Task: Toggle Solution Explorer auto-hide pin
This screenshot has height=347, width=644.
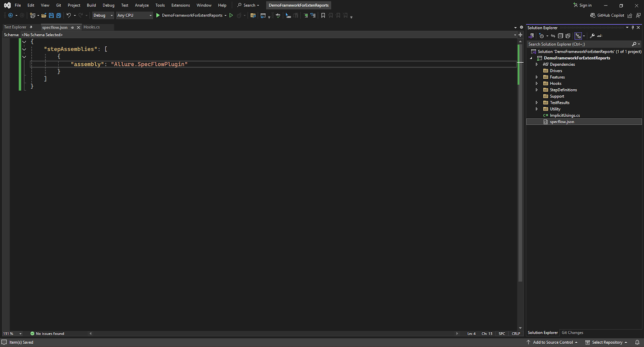Action: click(632, 28)
